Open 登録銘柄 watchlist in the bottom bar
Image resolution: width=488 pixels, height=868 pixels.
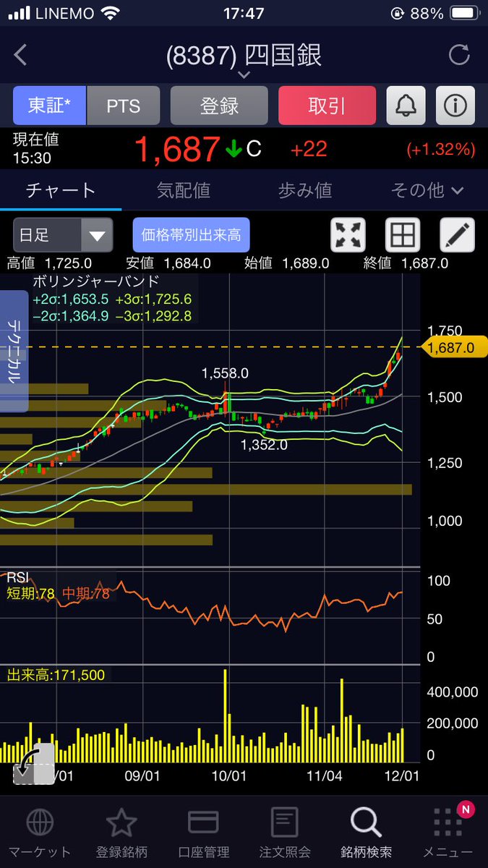point(121,833)
